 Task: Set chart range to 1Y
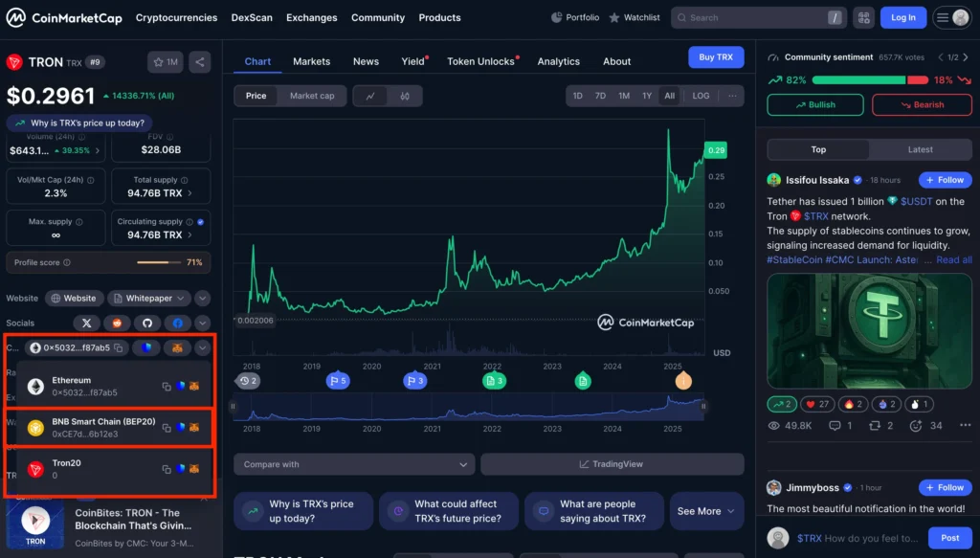coord(647,96)
